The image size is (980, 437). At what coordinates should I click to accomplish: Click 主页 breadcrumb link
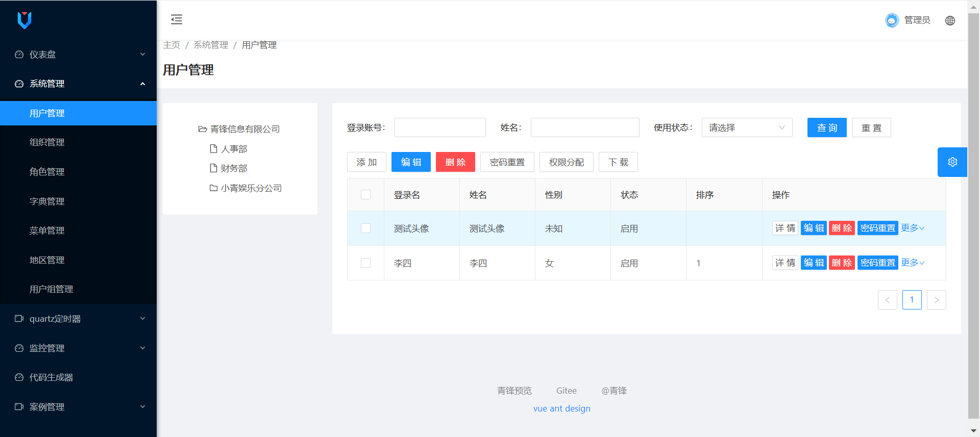point(171,45)
